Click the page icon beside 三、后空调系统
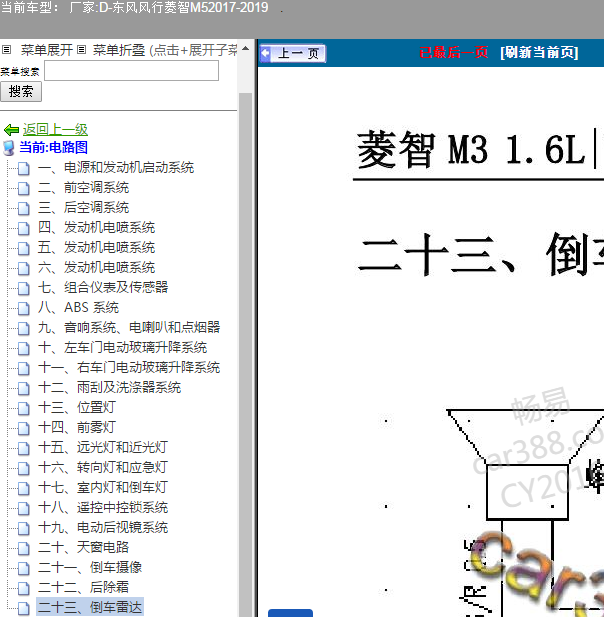This screenshot has width=604, height=617. tap(24, 208)
